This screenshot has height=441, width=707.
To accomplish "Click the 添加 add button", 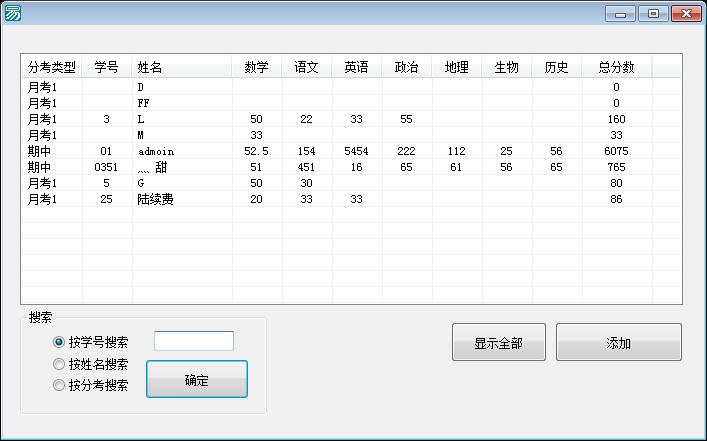I will point(618,343).
